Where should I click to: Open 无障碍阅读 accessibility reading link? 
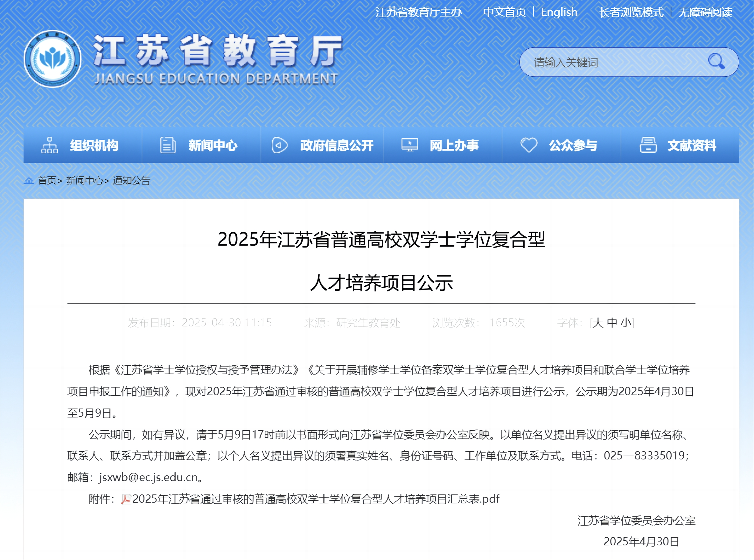[x=705, y=12]
